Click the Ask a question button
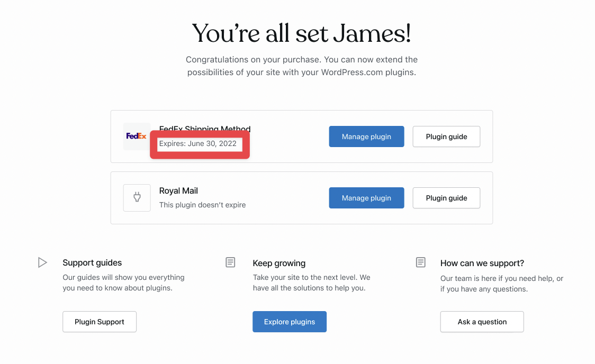Screen dimensions: 595x364 (482, 321)
